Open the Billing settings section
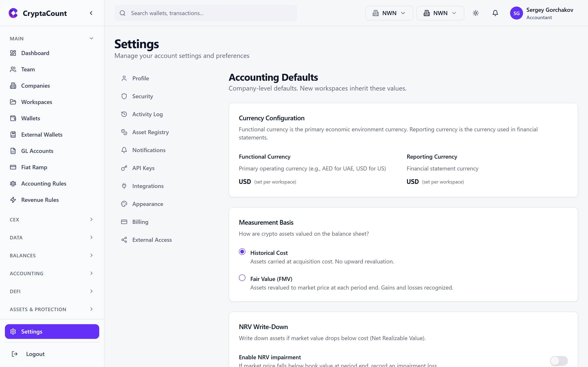 click(x=140, y=222)
